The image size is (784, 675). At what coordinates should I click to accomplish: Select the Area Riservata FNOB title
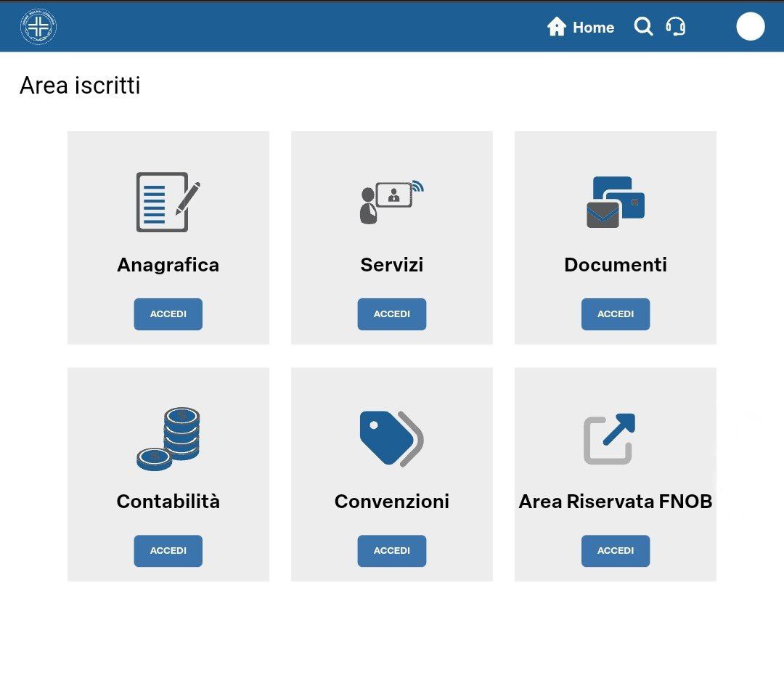[x=615, y=502]
